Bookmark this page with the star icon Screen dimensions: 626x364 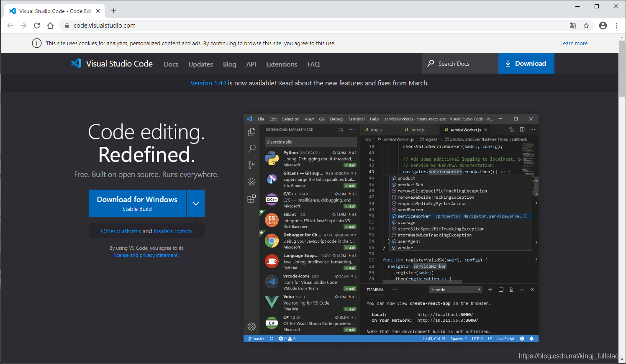tap(586, 26)
